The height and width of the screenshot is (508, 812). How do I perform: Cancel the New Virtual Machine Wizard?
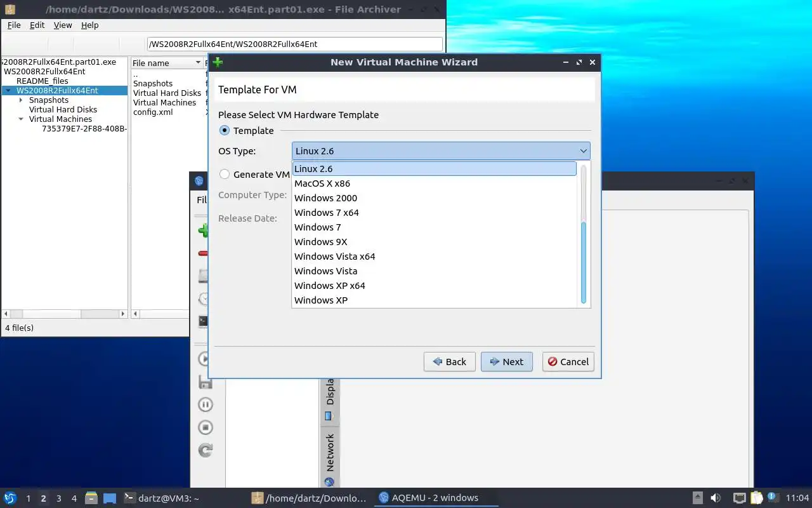[x=568, y=362]
